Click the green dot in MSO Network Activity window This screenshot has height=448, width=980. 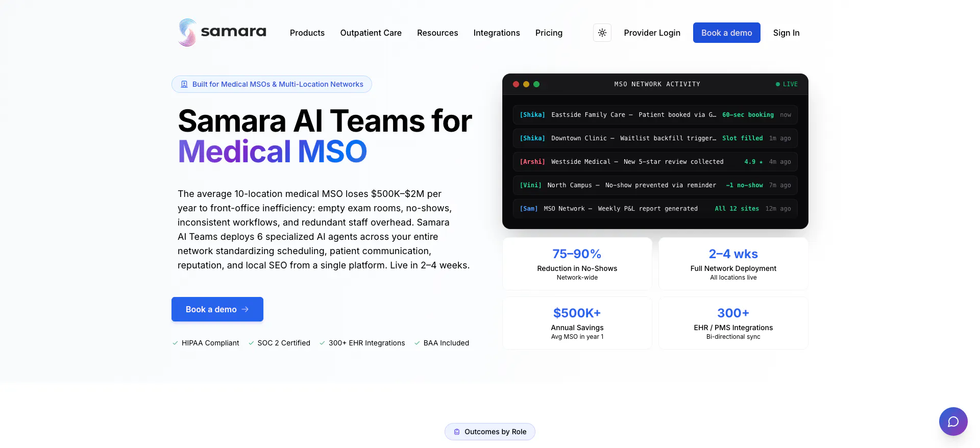click(x=536, y=84)
